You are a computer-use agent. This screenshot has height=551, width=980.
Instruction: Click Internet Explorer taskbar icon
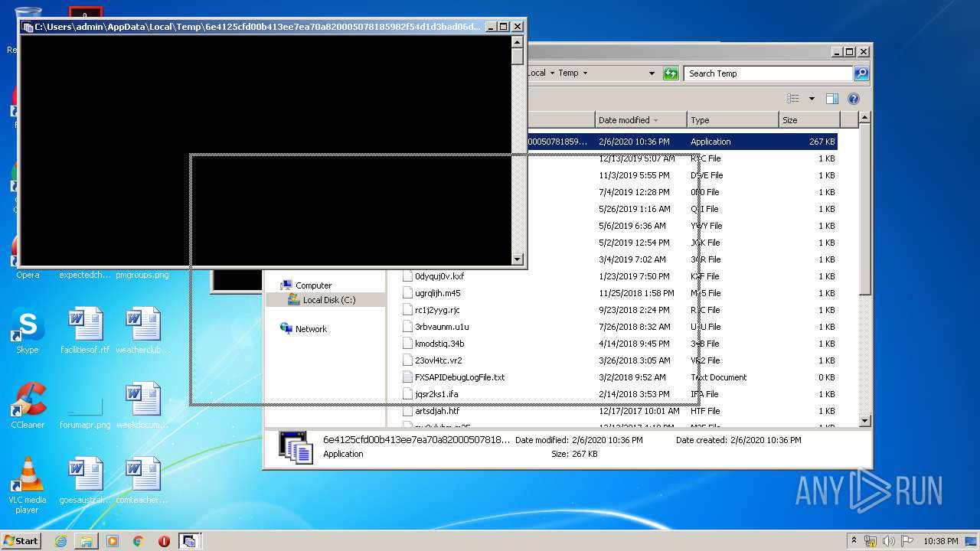(x=60, y=541)
